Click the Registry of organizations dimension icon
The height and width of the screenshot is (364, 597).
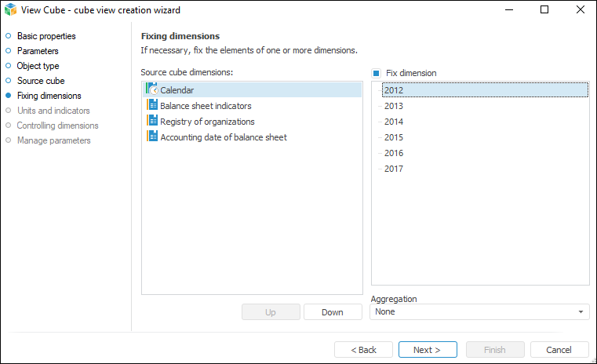[x=153, y=122]
